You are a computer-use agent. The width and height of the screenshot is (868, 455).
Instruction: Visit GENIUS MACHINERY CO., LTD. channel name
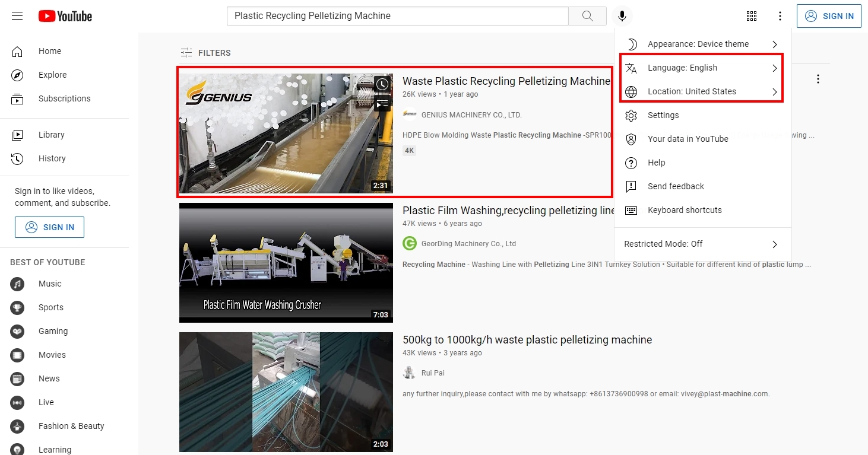471,115
